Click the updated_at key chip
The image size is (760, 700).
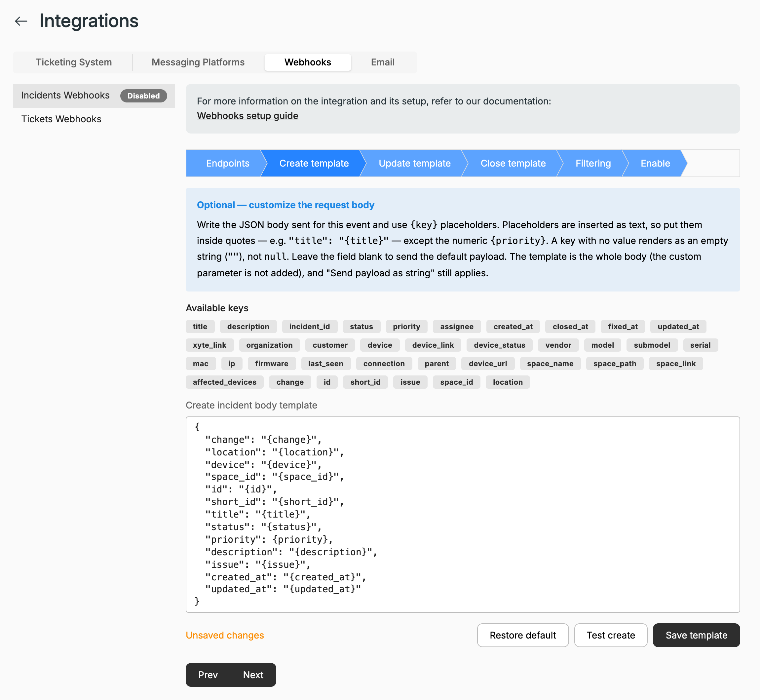click(678, 327)
